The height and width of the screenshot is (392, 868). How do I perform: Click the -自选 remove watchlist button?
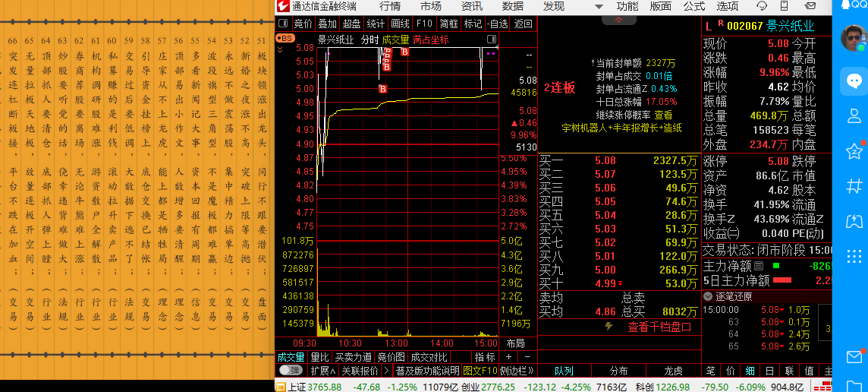tap(498, 24)
